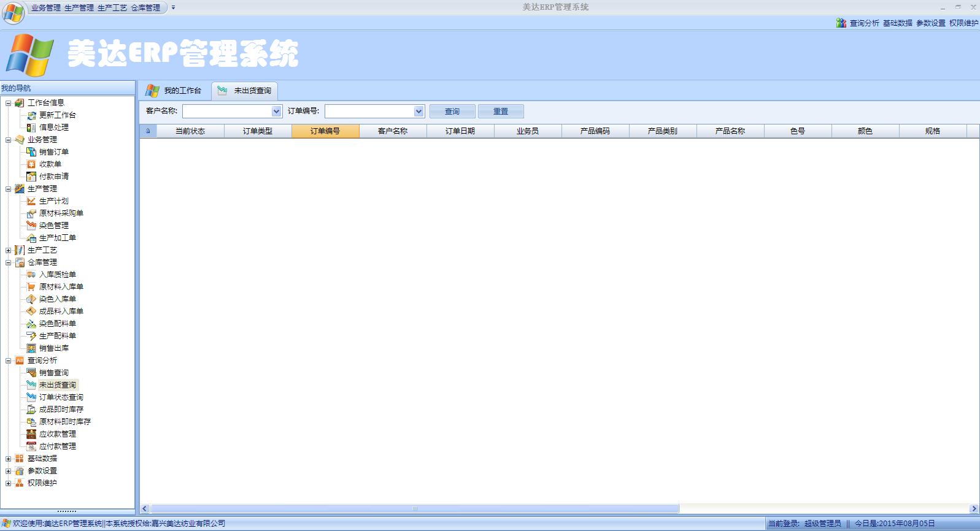
Task: Open the 订单编号 dropdown arrow
Action: 419,112
